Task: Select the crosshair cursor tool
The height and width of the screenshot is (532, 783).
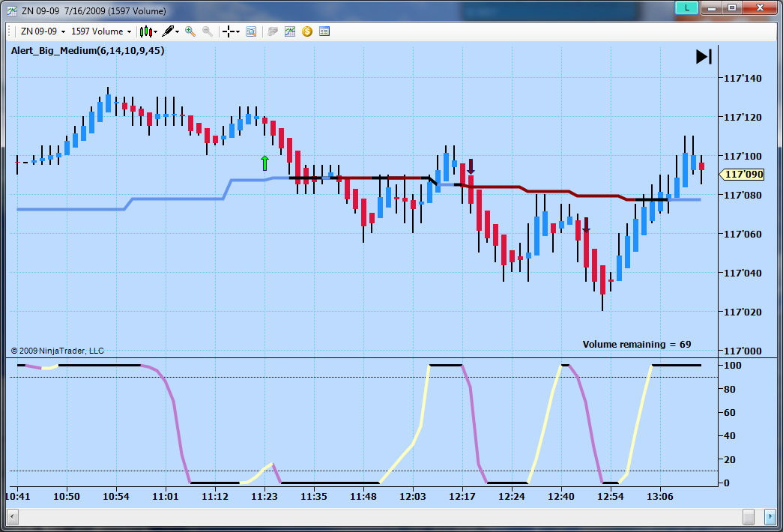Action: (229, 31)
